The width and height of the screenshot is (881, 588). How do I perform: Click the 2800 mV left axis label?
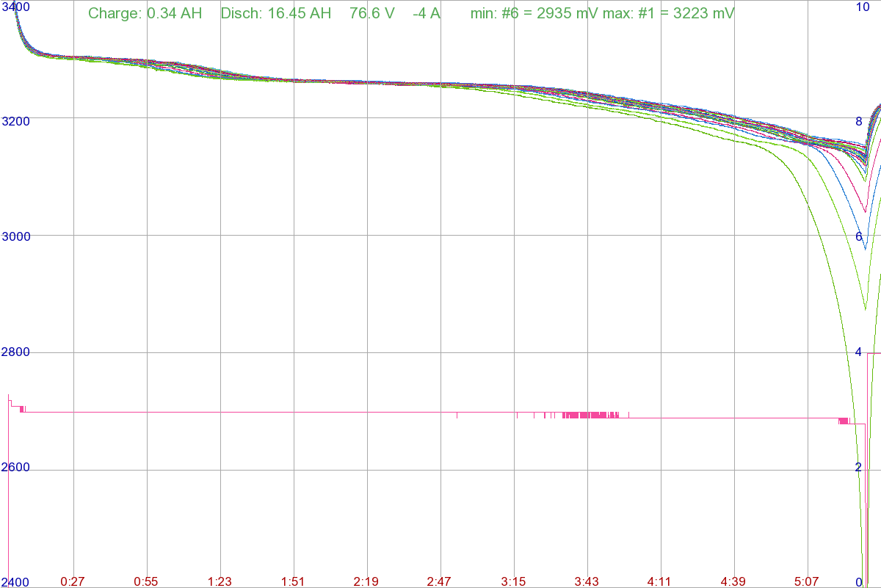coord(15,352)
